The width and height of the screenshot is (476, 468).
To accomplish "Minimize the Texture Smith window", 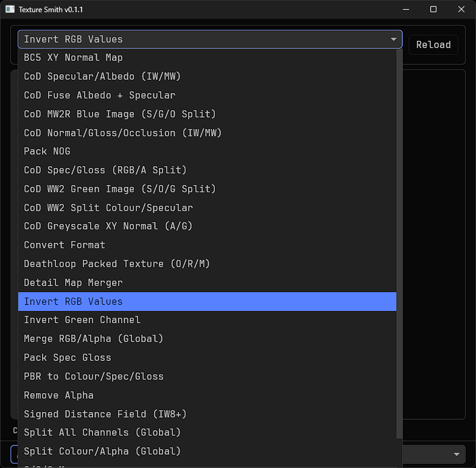I will point(406,9).
